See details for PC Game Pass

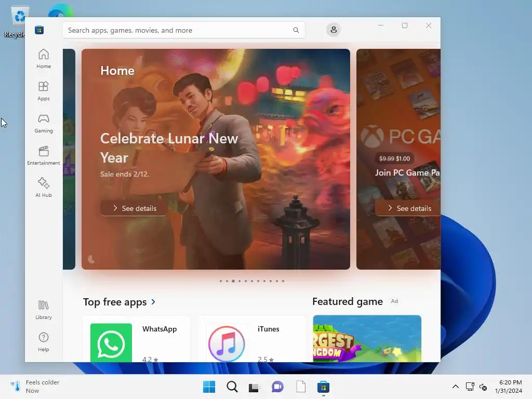[408, 208]
